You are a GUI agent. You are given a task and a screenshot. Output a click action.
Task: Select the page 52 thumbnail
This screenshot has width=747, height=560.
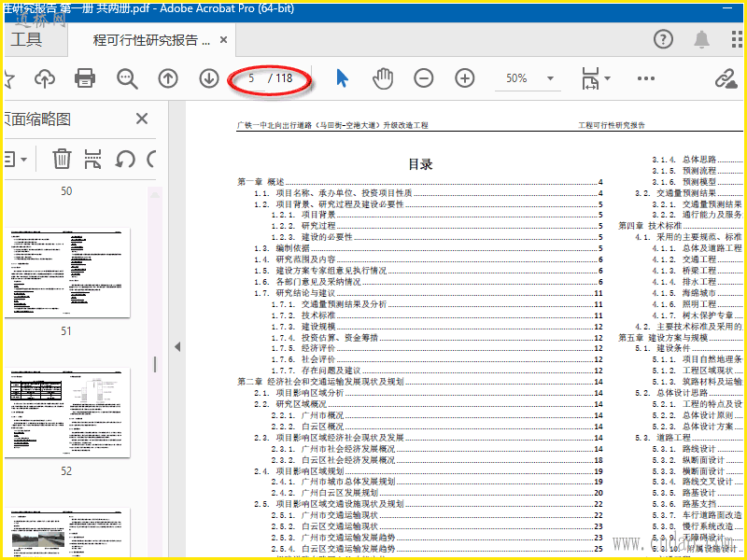67,413
